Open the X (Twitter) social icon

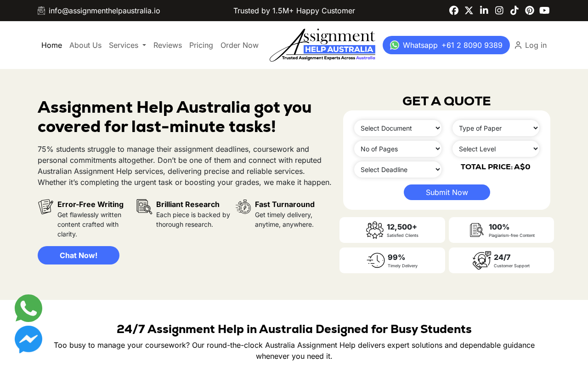pos(469,11)
